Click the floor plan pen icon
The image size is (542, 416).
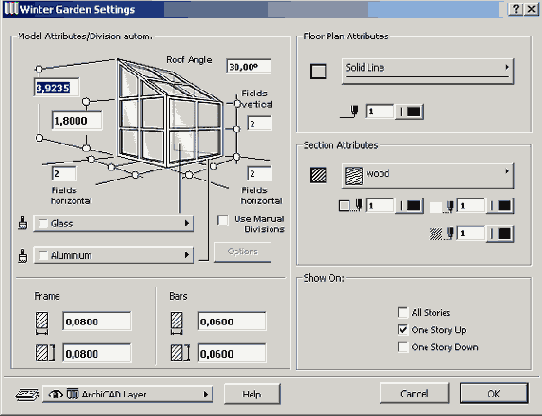point(349,112)
